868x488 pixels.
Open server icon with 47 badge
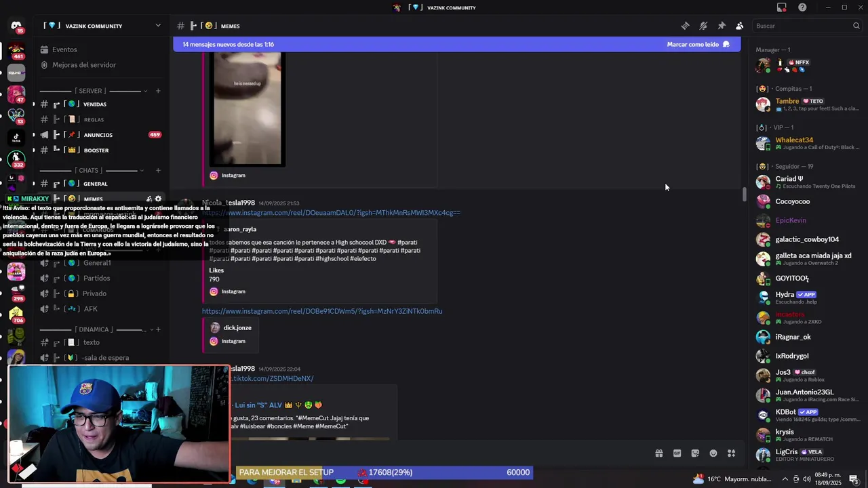[x=16, y=94]
